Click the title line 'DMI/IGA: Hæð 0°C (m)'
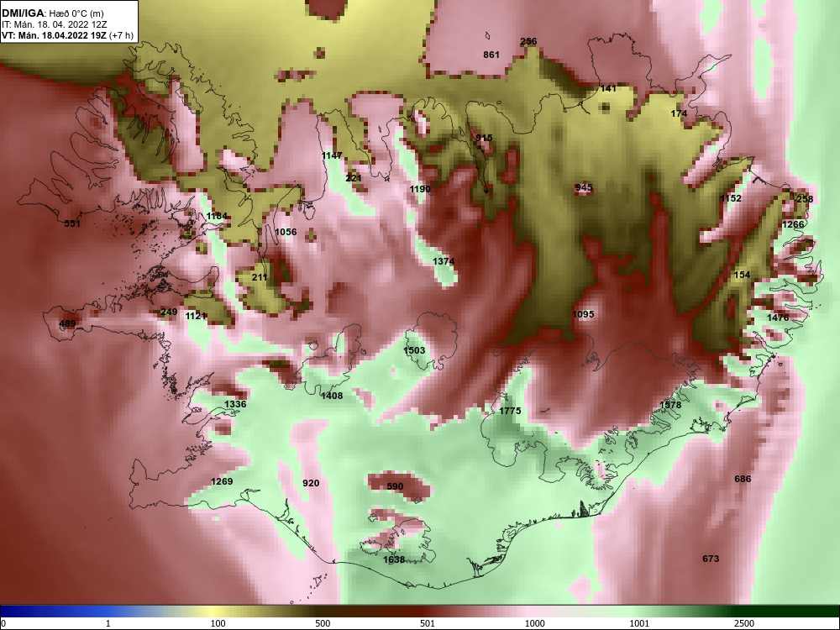Image resolution: width=840 pixels, height=630 pixels. point(52,13)
